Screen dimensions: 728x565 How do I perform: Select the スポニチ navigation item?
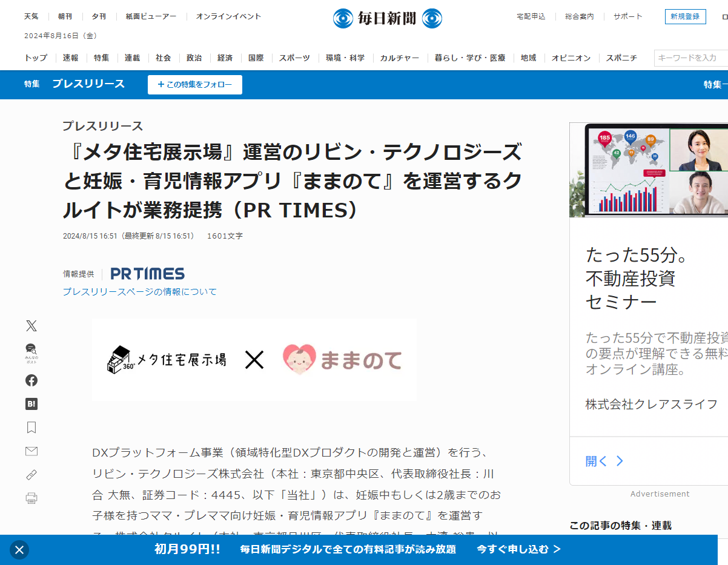[x=622, y=58]
